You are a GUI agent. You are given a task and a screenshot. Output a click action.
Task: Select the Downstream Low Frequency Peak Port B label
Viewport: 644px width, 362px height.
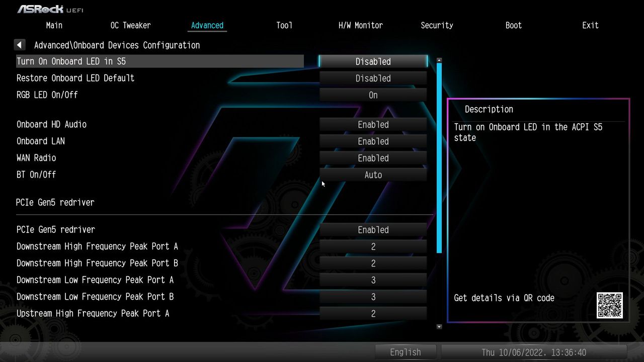(x=95, y=297)
